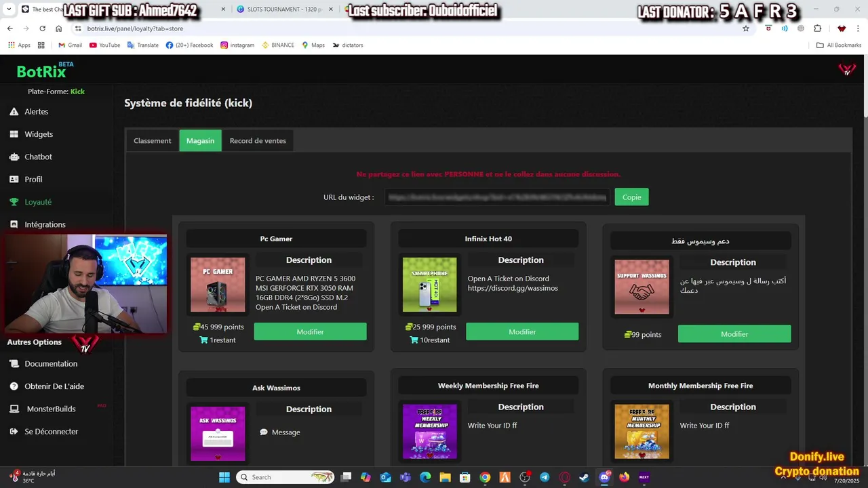868x488 pixels.
Task: Open Firefox from the taskbar
Action: point(624,477)
